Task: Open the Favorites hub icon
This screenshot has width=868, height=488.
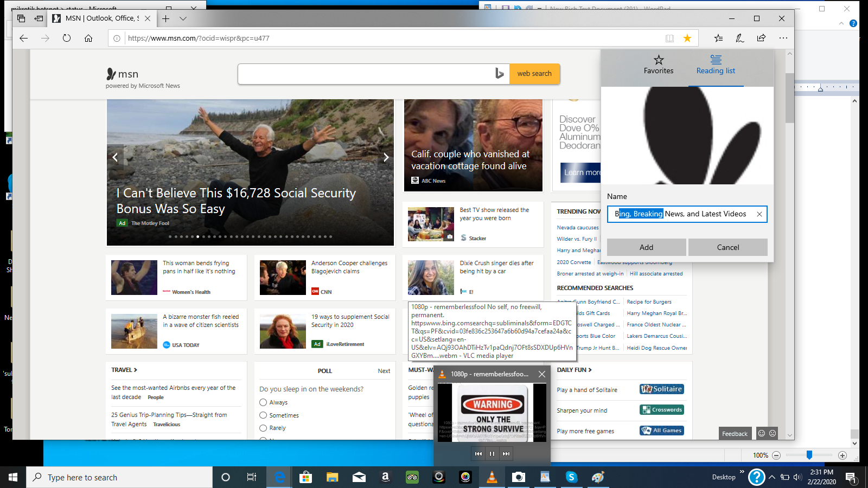Action: click(x=718, y=38)
